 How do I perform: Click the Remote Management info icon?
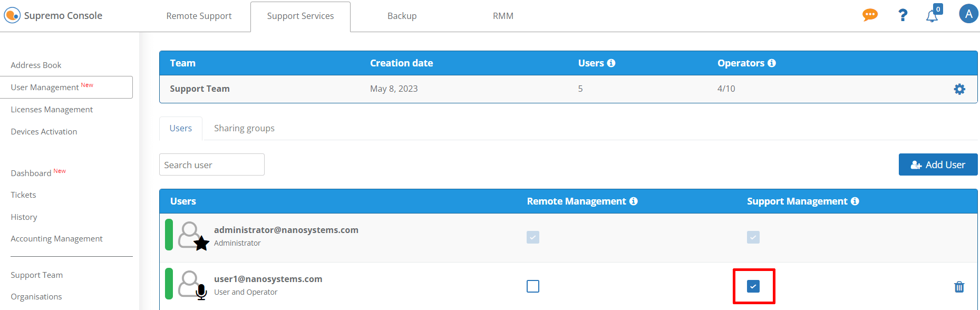tap(633, 201)
